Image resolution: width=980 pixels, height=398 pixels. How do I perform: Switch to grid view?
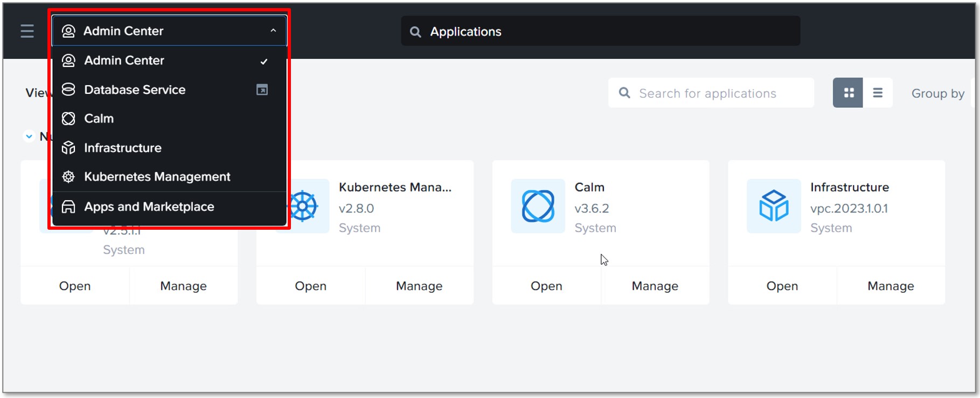click(x=848, y=93)
